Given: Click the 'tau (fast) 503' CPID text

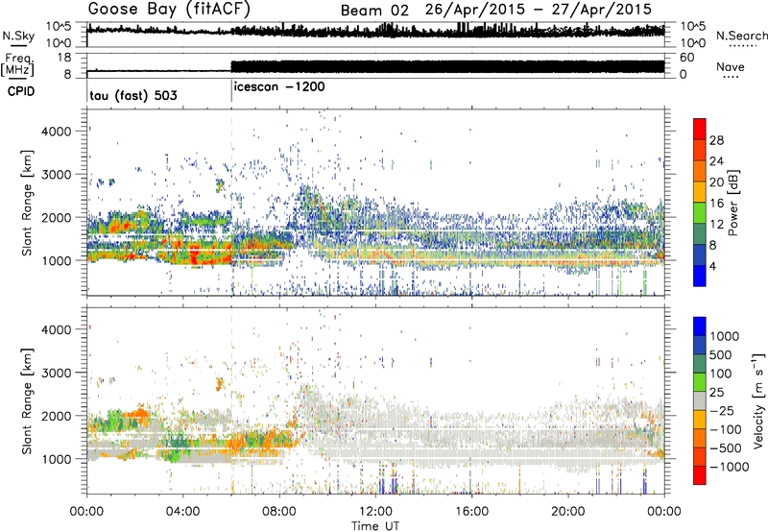Looking at the screenshot, I should pyautogui.click(x=133, y=95).
